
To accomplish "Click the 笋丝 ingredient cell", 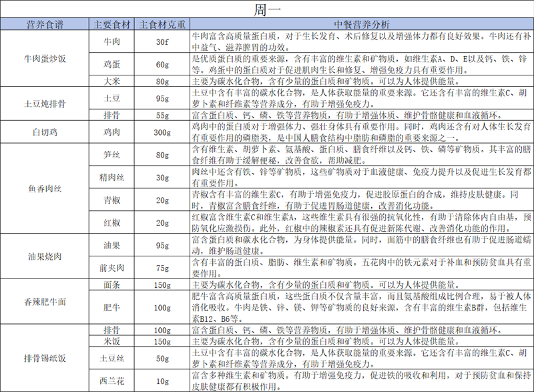I will 112,154.
